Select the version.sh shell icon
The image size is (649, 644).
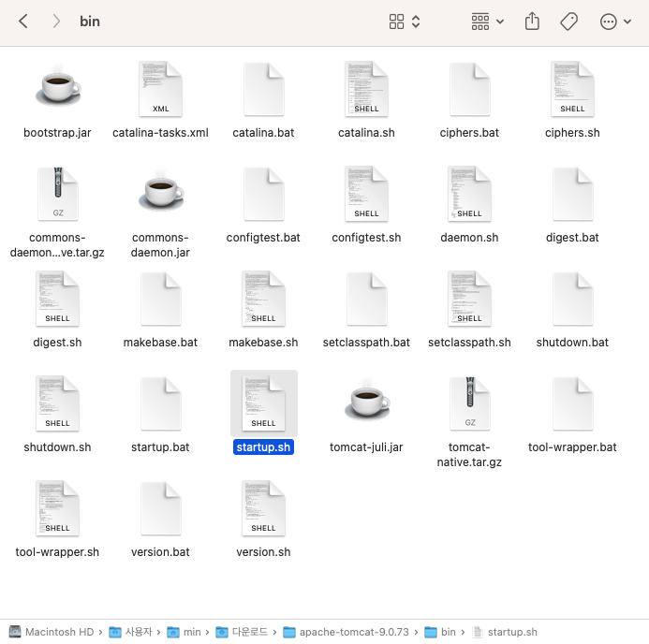click(264, 508)
